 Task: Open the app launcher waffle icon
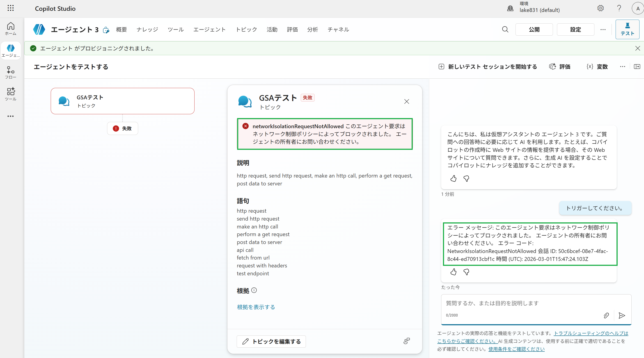pyautogui.click(x=11, y=8)
